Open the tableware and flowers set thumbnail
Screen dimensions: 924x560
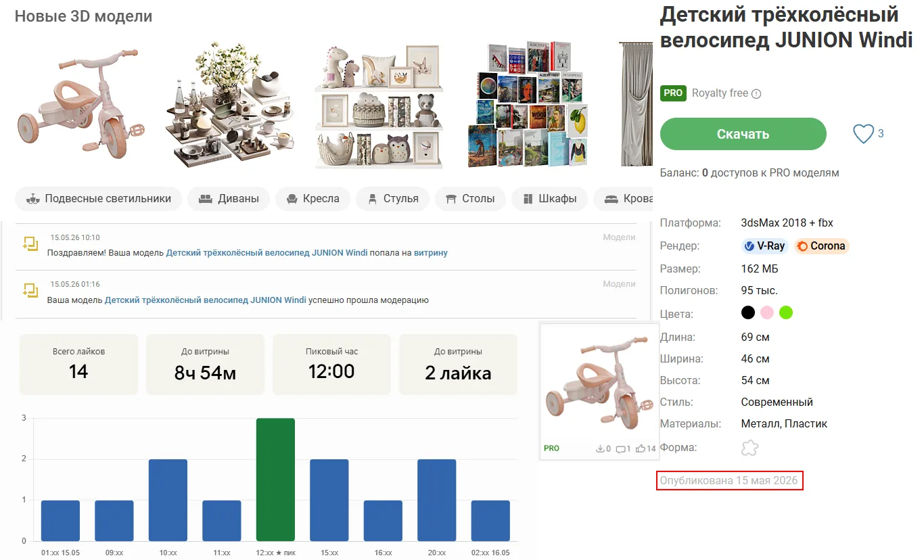[230, 103]
